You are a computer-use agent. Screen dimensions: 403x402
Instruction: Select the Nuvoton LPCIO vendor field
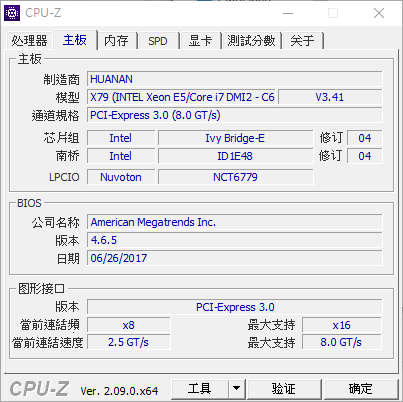click(121, 177)
